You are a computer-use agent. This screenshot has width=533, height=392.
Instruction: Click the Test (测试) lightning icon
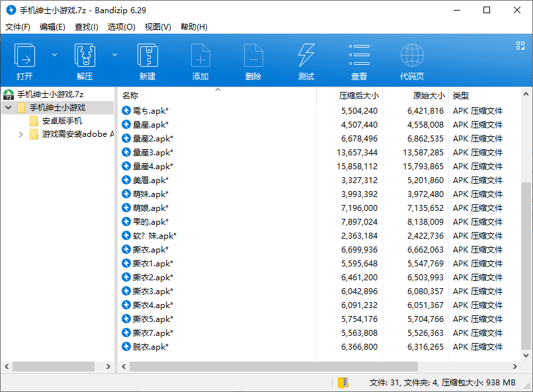pyautogui.click(x=306, y=55)
